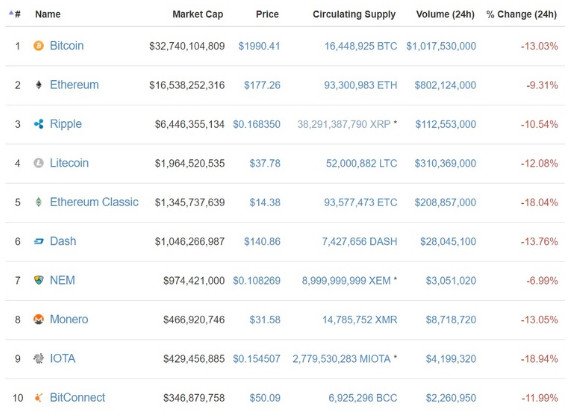Open Ripple circulating supply XRP link
The width and height of the screenshot is (578, 420).
pos(344,124)
